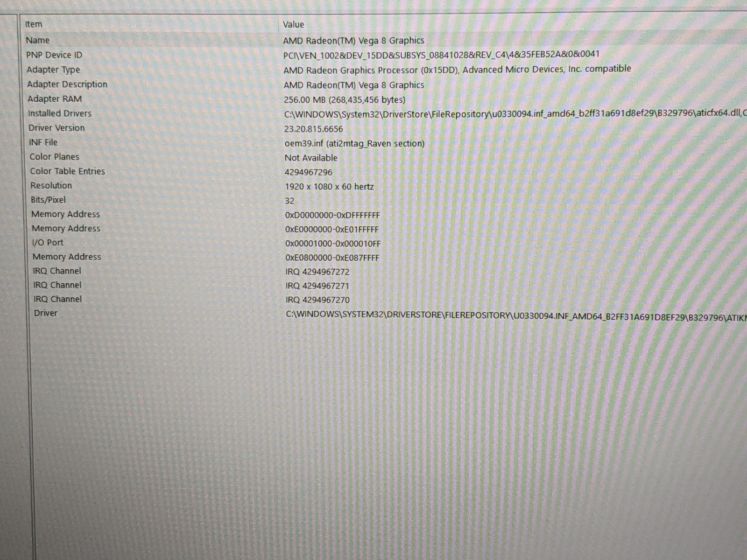
Task: Click memory address value 0xE0800000-0xE087FFFF
Action: pyautogui.click(x=332, y=258)
